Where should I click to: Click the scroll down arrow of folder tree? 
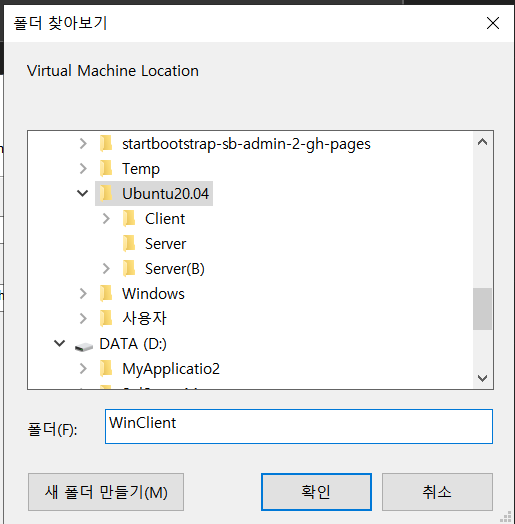482,378
